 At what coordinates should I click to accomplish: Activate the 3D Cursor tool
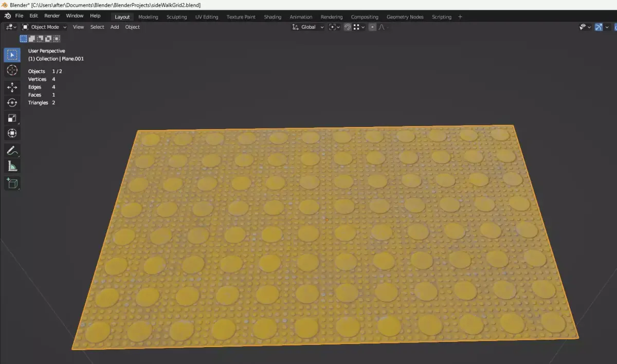pos(12,70)
